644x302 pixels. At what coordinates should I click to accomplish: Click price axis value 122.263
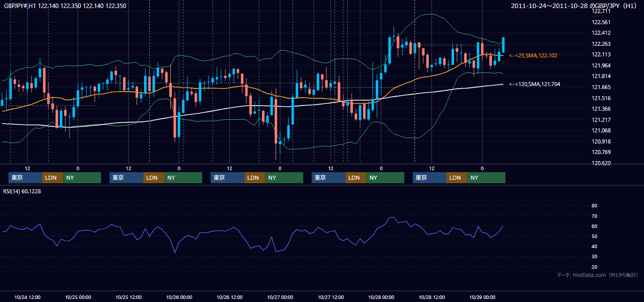tap(602, 44)
